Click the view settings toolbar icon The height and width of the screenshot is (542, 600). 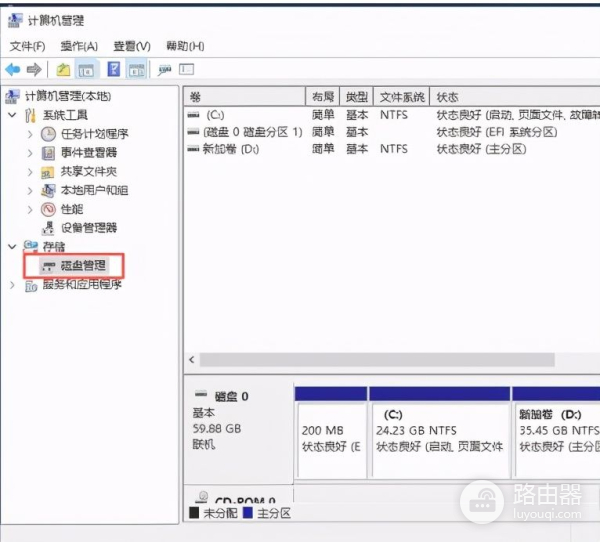(x=186, y=69)
